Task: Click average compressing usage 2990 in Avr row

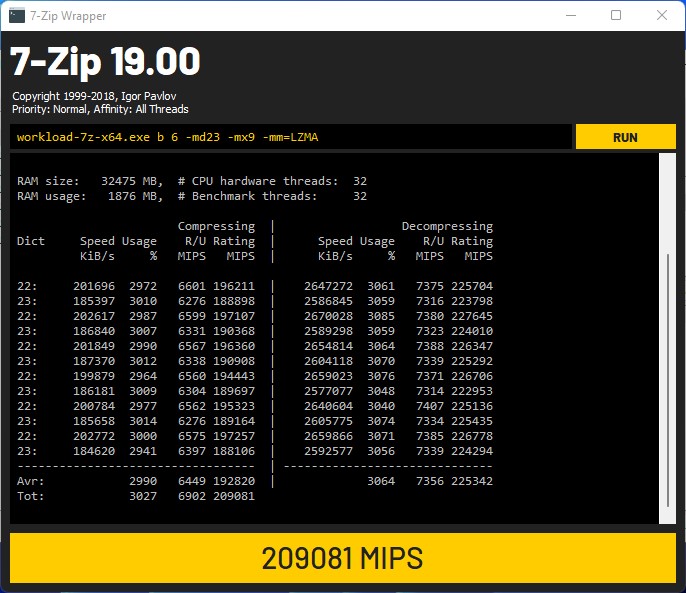Action: click(x=143, y=481)
